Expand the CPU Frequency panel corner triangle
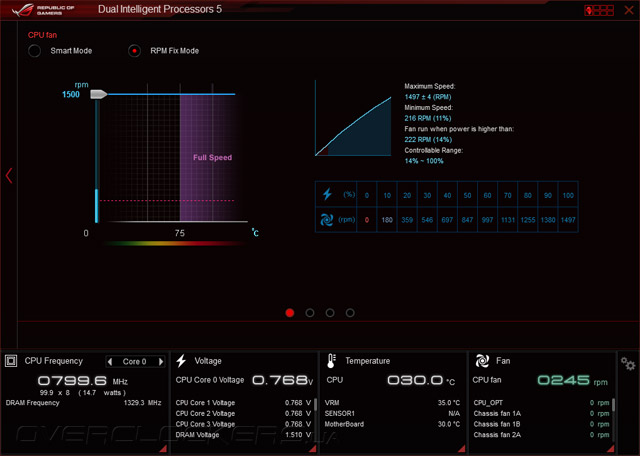Viewport: 640px width, 456px height. pos(163,449)
